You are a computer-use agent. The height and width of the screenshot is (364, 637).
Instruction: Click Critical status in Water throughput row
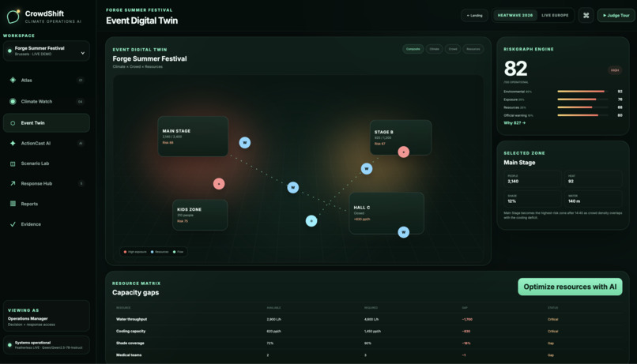point(552,319)
